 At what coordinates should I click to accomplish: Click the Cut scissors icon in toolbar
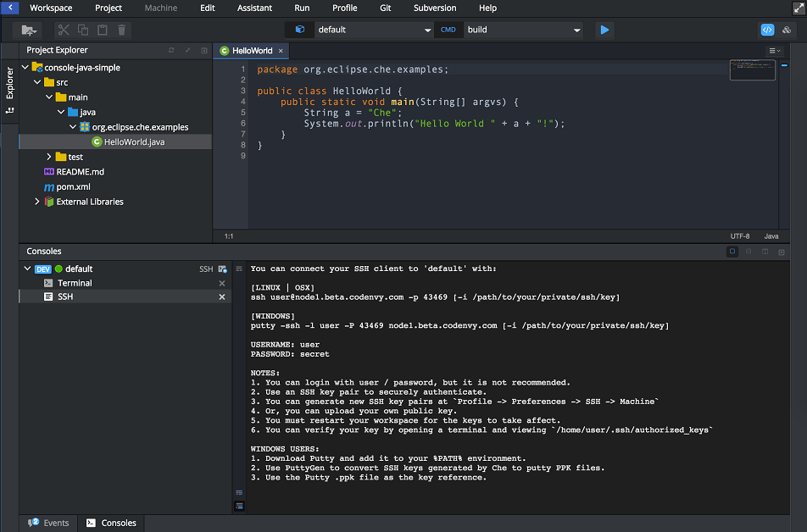point(64,30)
